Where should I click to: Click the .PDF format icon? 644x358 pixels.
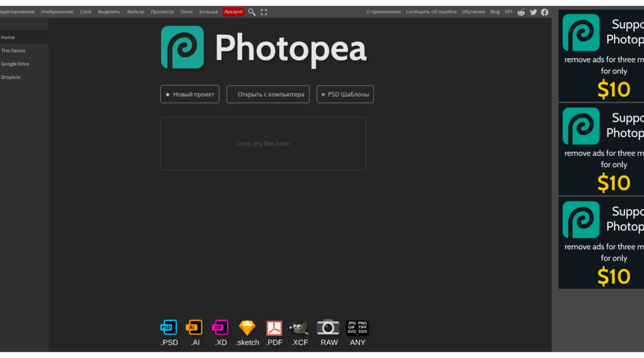pyautogui.click(x=274, y=333)
